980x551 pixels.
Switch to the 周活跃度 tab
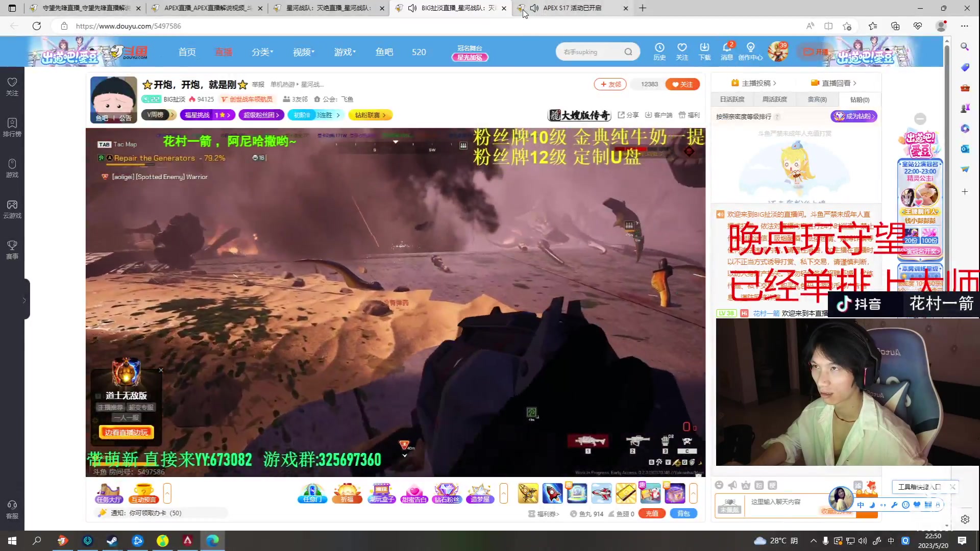point(774,99)
